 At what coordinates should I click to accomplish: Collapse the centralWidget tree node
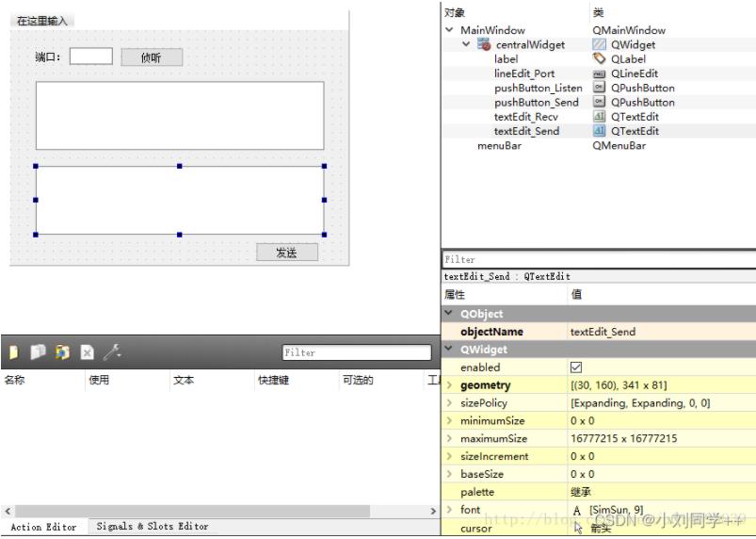466,44
